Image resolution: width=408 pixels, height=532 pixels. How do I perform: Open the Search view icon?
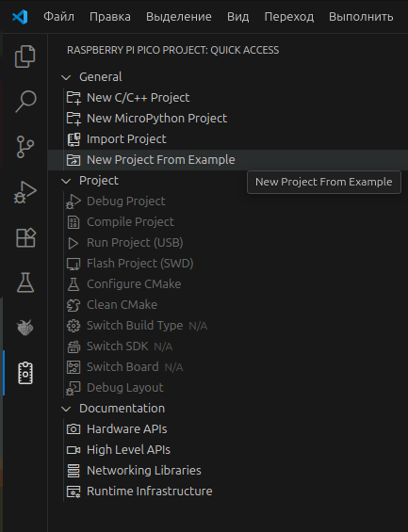(x=25, y=101)
